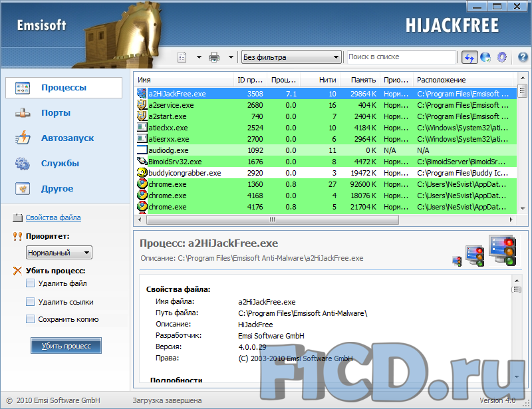The width and height of the screenshot is (532, 409).
Task: Select the atieclxx.exe process row
Action: click(x=327, y=128)
